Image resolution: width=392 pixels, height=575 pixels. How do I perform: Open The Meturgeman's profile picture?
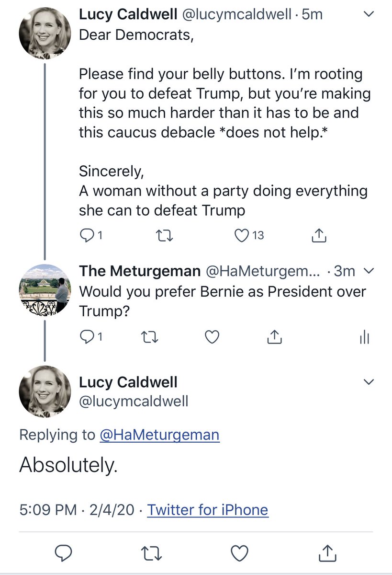(44, 289)
